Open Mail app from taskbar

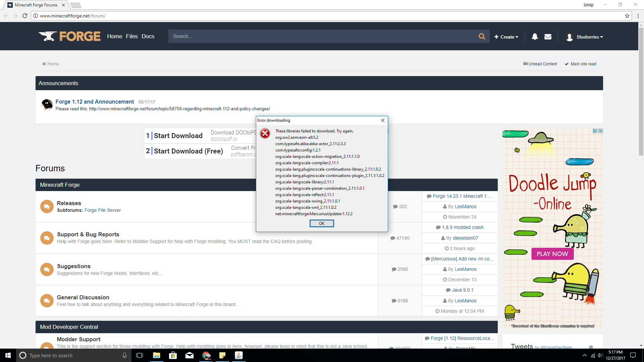click(x=190, y=355)
